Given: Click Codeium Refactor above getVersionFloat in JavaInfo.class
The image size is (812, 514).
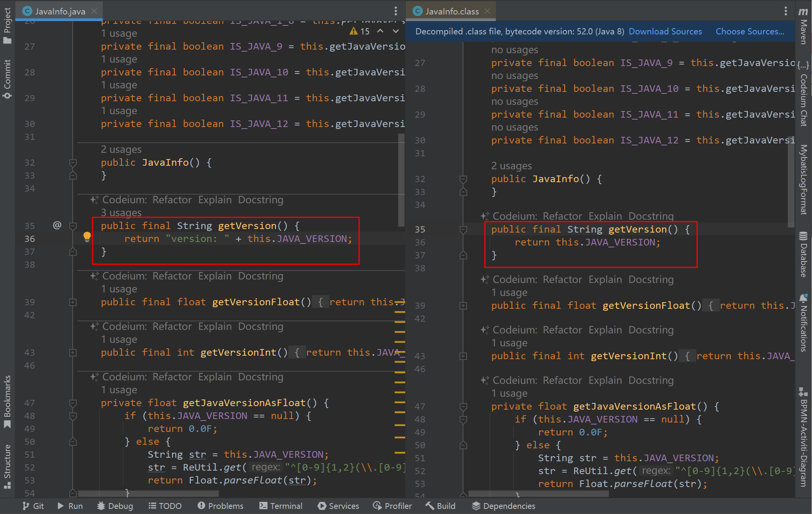Looking at the screenshot, I should [562, 279].
